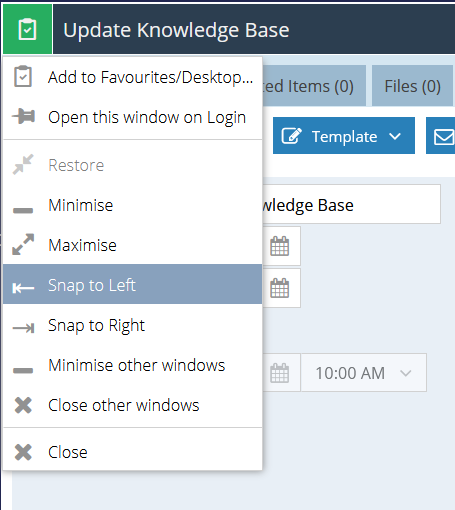Click the Knowledge Base title text field

point(351,204)
